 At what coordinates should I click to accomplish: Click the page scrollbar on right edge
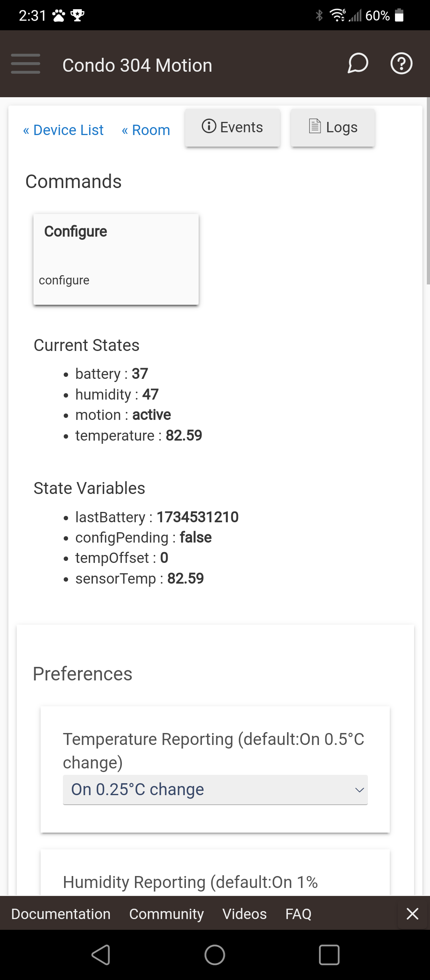pos(428,191)
